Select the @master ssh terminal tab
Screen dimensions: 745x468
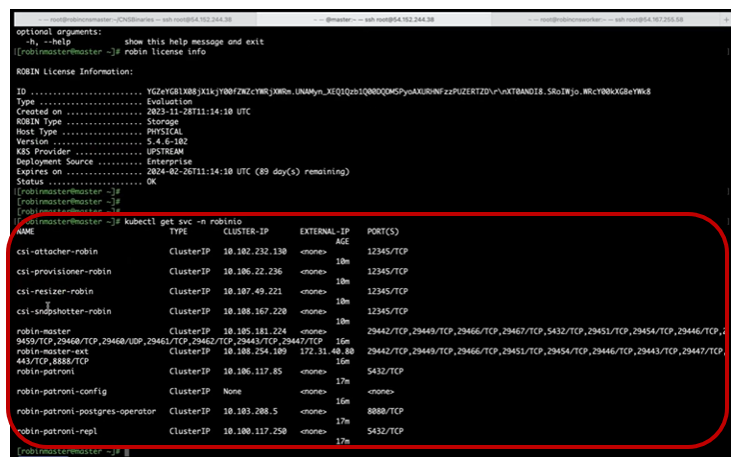(374, 19)
